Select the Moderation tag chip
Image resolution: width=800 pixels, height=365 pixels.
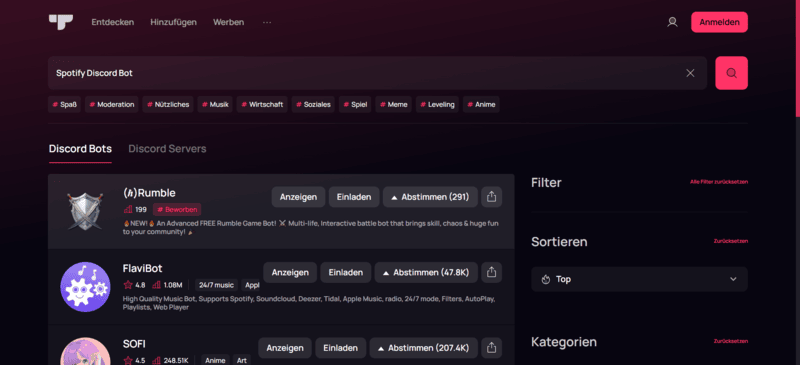coord(112,105)
